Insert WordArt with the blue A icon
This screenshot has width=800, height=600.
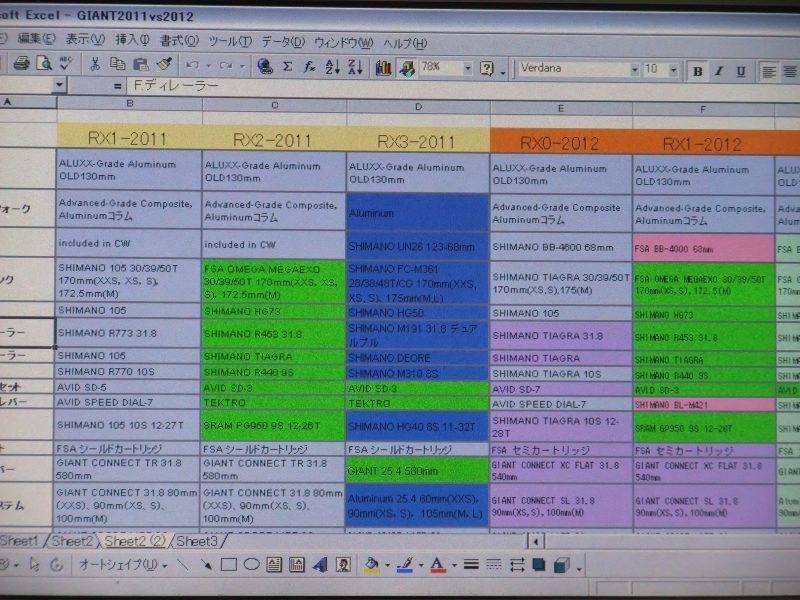coord(320,564)
